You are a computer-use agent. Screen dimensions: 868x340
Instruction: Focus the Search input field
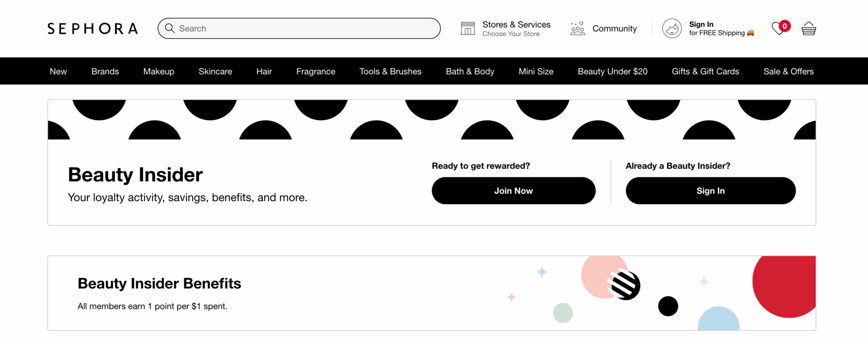tap(299, 29)
